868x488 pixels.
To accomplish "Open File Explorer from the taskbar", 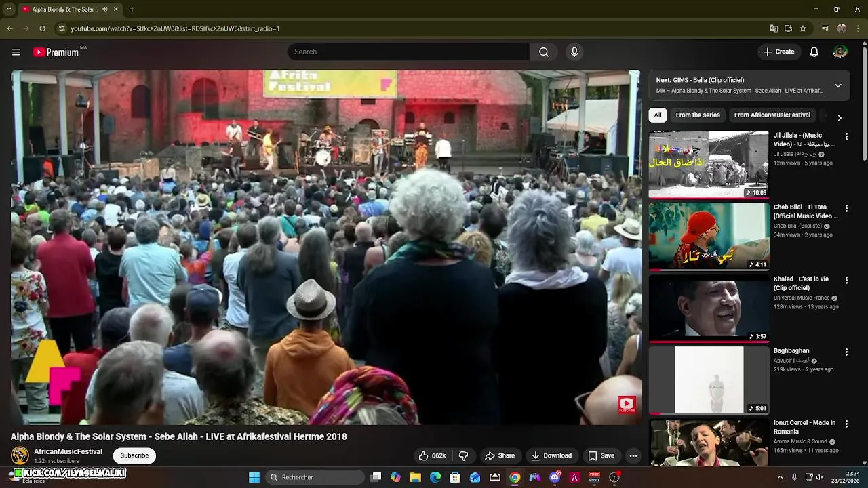I will click(416, 477).
